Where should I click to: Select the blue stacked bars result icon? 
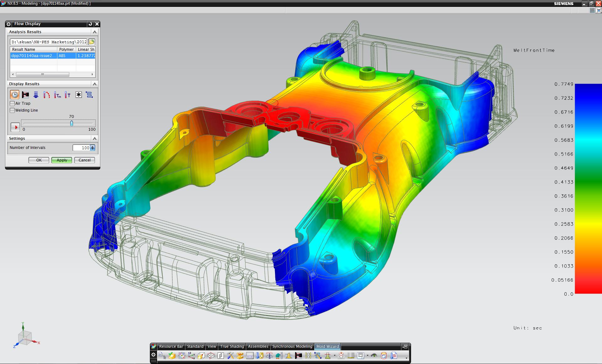click(89, 95)
